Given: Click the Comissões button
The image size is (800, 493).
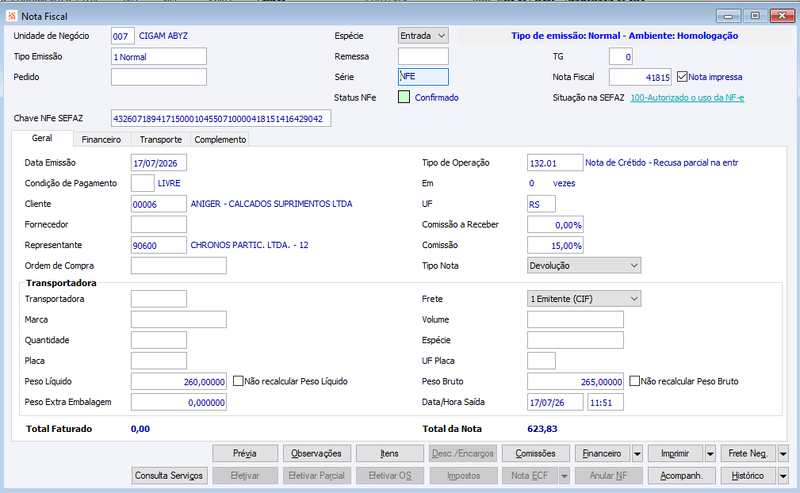Looking at the screenshot, I should (535, 453).
